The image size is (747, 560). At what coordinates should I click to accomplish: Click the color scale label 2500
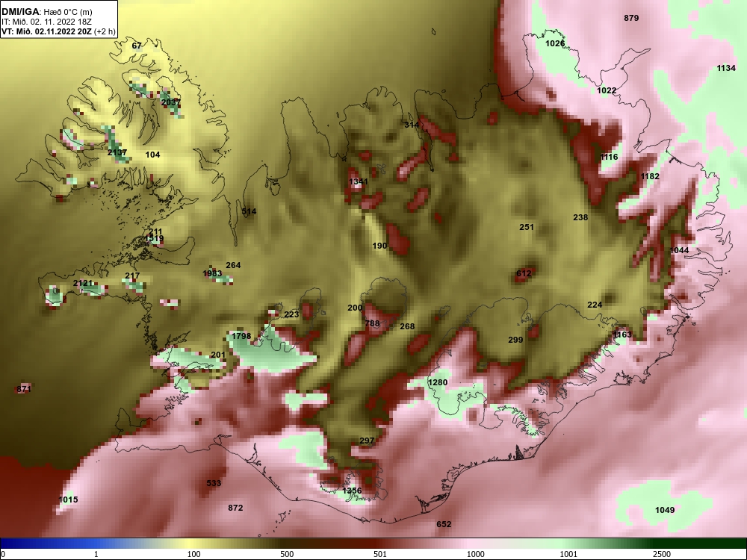click(x=662, y=554)
